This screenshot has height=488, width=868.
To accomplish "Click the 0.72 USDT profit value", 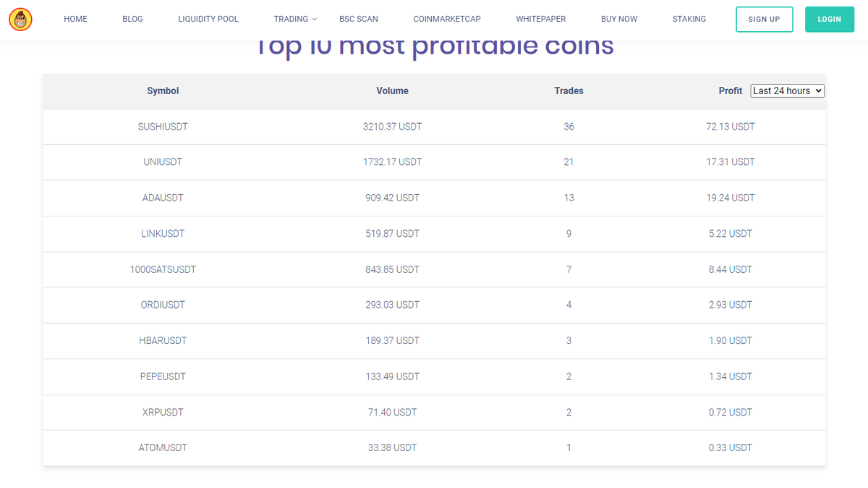I will point(731,412).
